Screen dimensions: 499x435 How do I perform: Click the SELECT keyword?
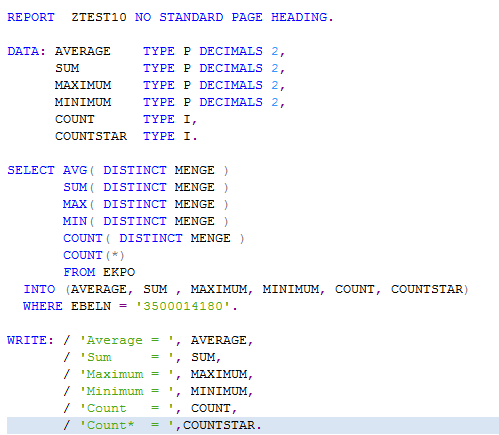31,170
